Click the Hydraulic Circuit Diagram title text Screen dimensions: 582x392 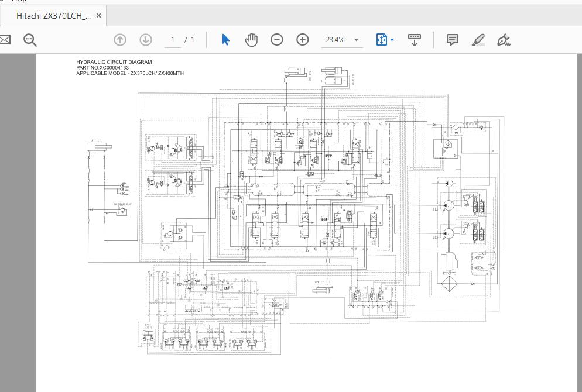(114, 62)
